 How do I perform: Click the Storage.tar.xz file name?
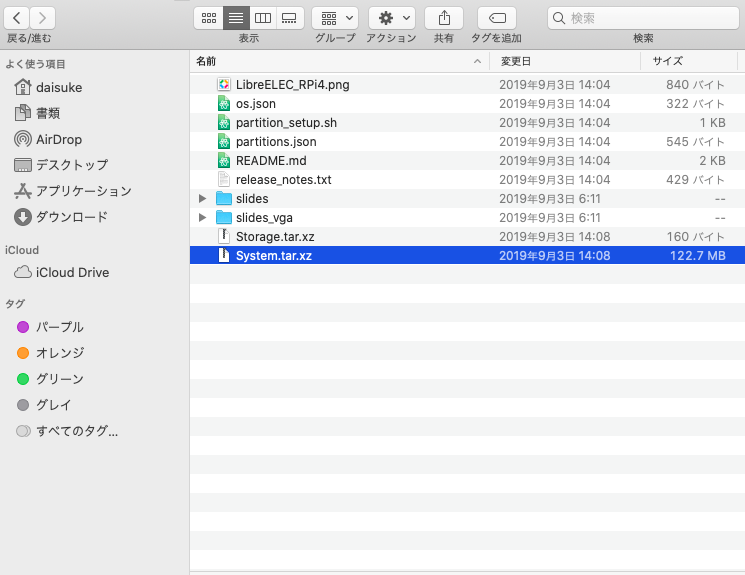pos(275,237)
